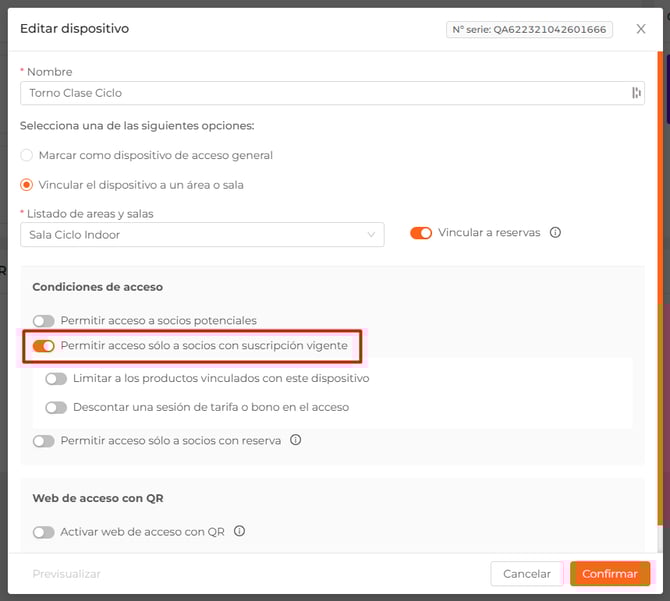Viewport: 670px width, 601px height.
Task: Click info icon beside socios con reserva
Action: 296,440
